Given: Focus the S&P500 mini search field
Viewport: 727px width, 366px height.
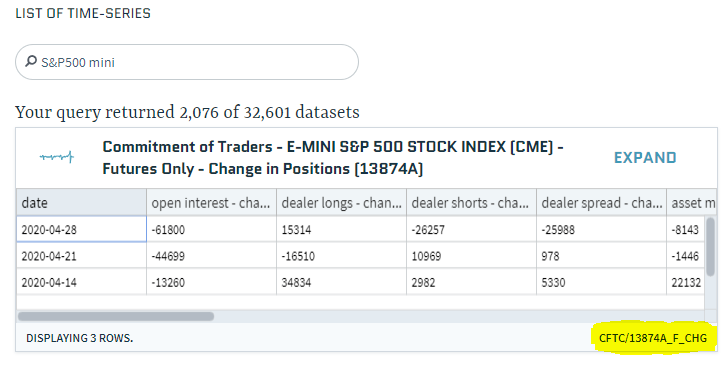Looking at the screenshot, I should 187,62.
